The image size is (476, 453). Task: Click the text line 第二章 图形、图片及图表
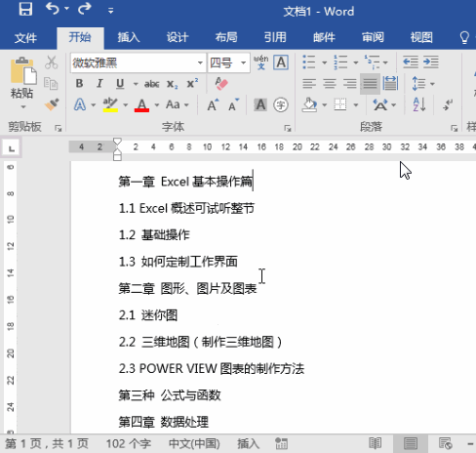(187, 288)
